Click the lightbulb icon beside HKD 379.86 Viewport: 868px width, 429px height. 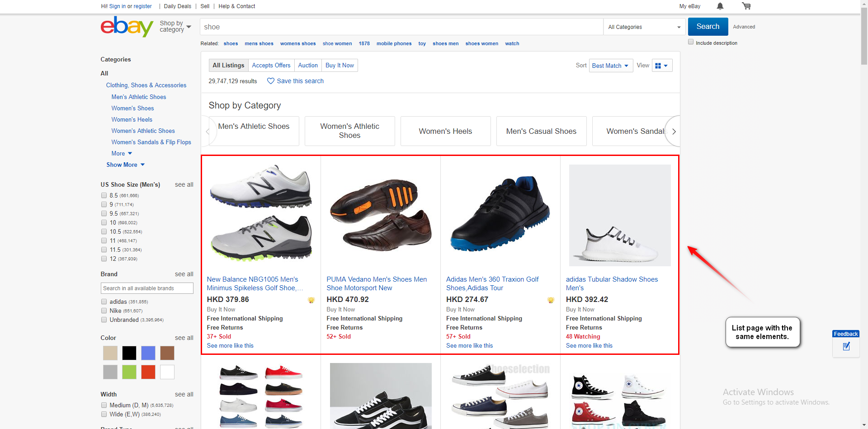[311, 300]
